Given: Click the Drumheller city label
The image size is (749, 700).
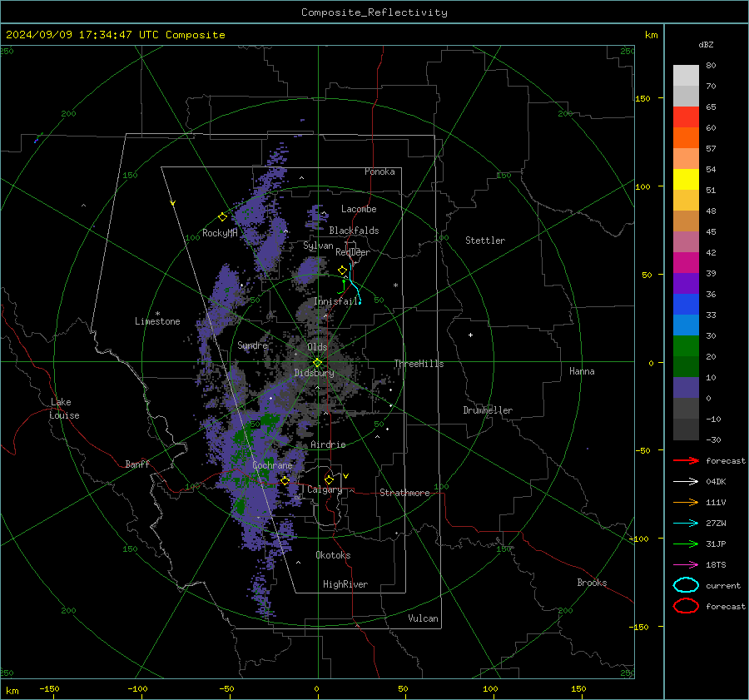Looking at the screenshot, I should (488, 410).
